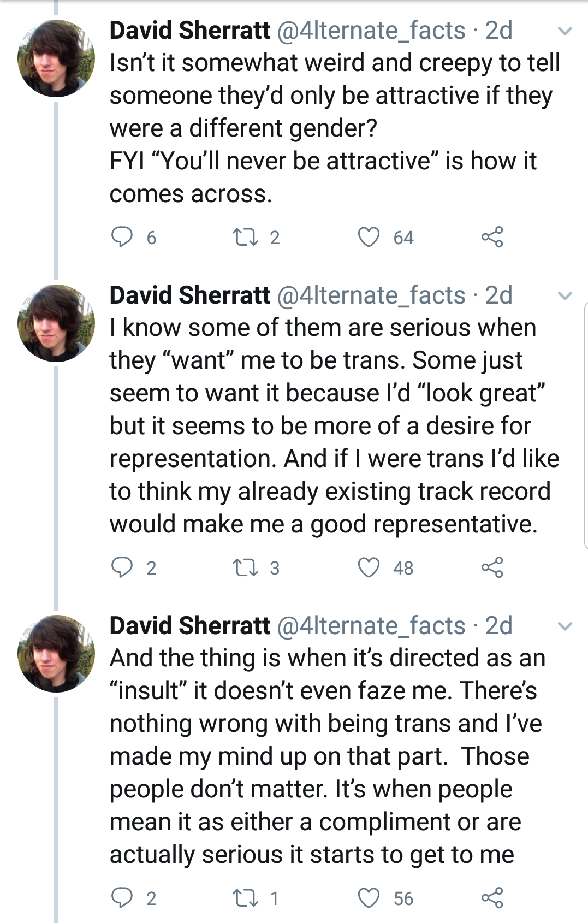Reply to the "good representative" tweet

pyautogui.click(x=122, y=567)
